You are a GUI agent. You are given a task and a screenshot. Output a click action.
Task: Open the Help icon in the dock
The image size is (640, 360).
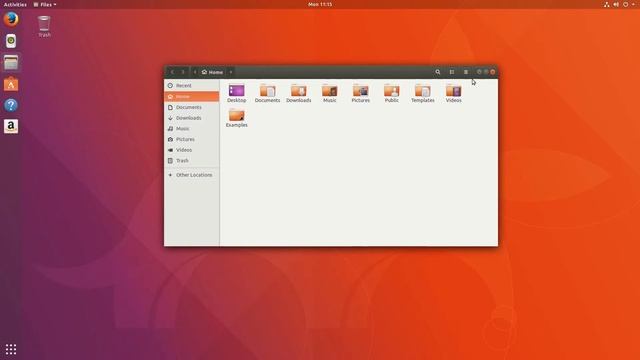tap(11, 105)
